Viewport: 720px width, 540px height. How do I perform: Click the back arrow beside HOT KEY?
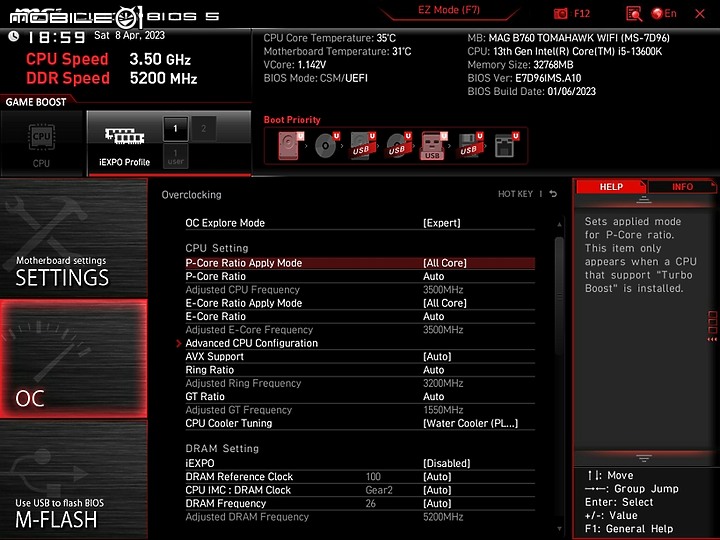point(553,194)
